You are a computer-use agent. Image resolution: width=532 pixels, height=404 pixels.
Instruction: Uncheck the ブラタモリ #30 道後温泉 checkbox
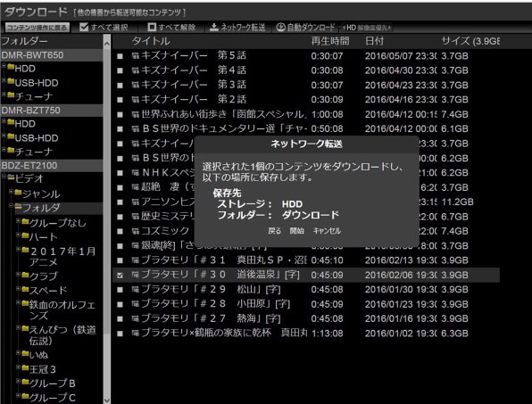pos(120,276)
